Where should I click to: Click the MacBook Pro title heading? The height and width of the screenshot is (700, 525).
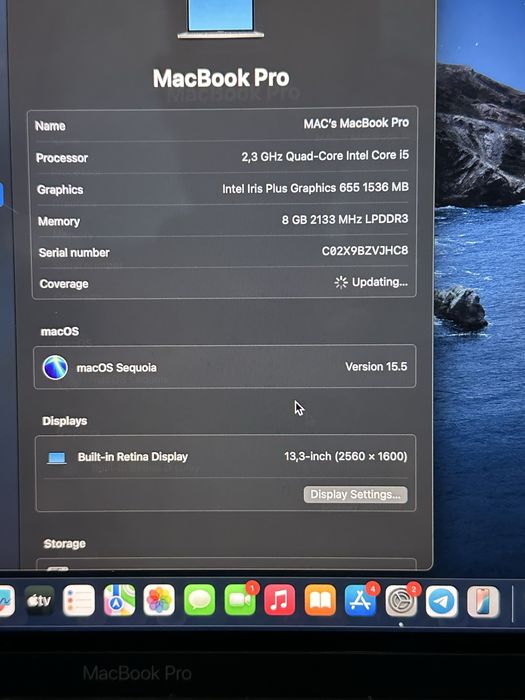221,78
